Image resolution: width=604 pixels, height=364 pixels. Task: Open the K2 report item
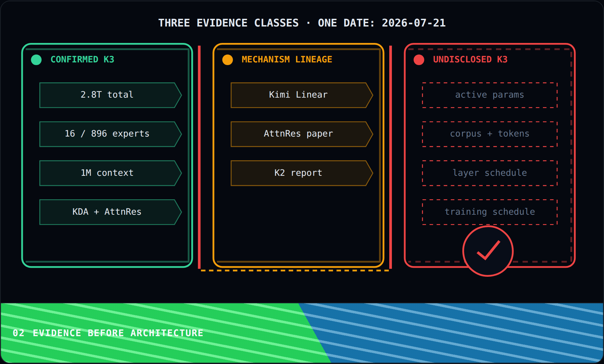302,173
